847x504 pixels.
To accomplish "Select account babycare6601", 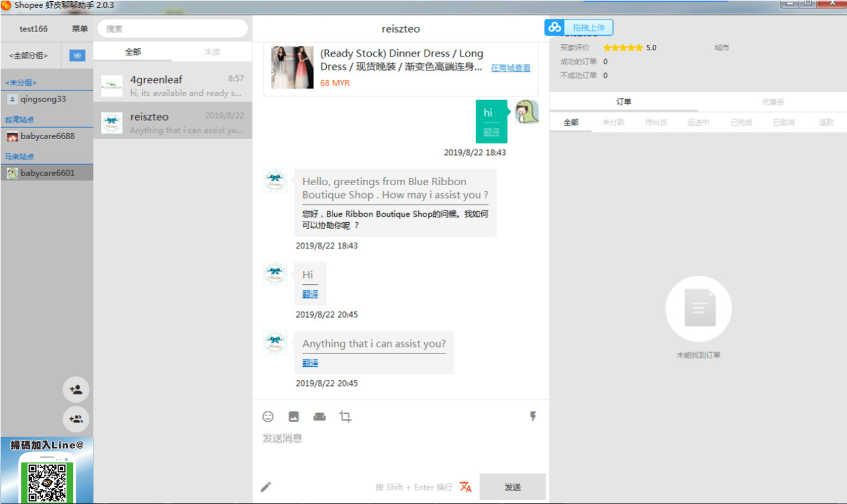I will coord(47,173).
